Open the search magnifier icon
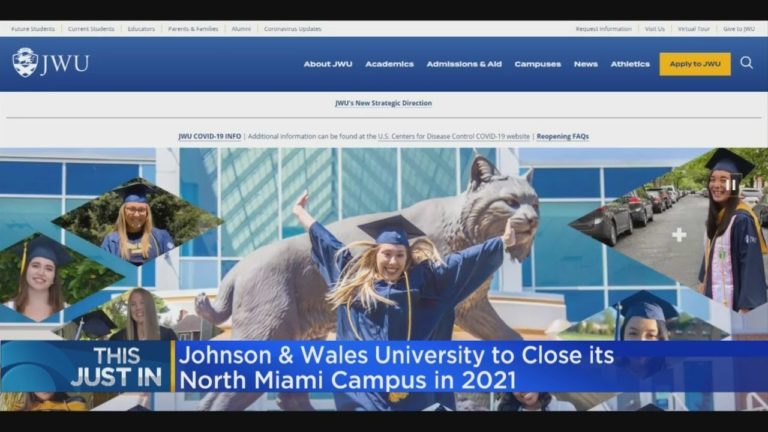 click(746, 63)
